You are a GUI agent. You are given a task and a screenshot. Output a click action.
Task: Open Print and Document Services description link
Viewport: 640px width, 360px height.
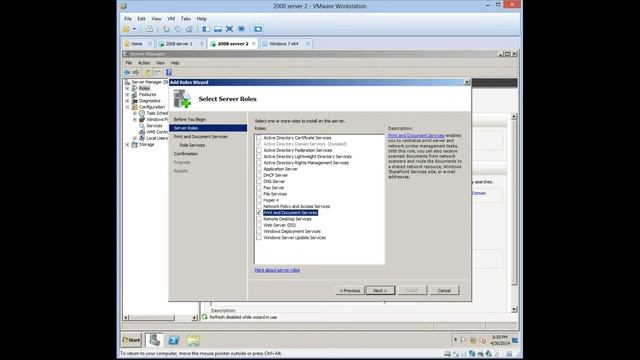click(x=416, y=136)
